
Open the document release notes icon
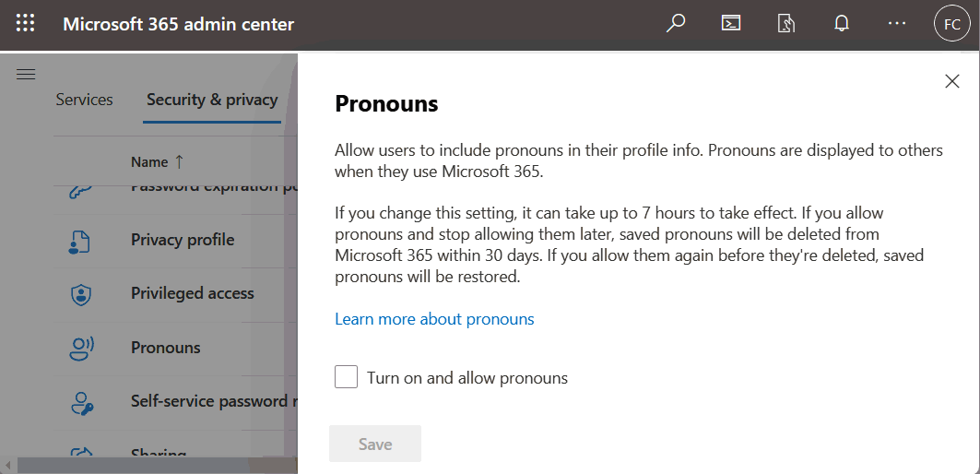pos(785,24)
